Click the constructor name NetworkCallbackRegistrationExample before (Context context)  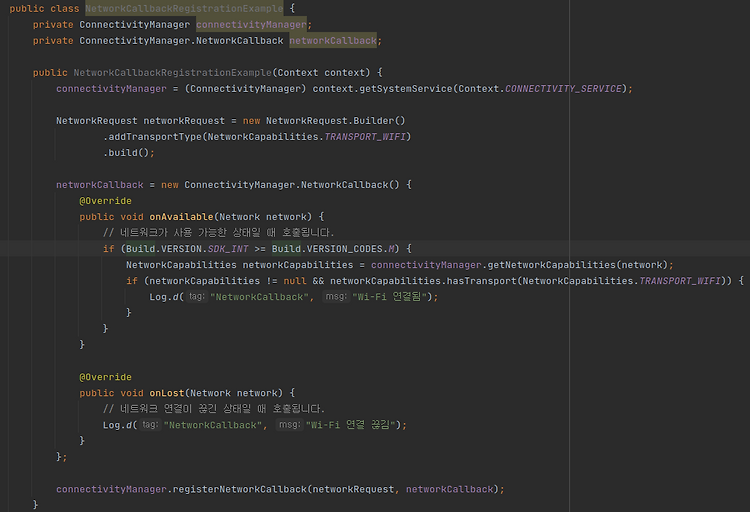tap(173, 73)
